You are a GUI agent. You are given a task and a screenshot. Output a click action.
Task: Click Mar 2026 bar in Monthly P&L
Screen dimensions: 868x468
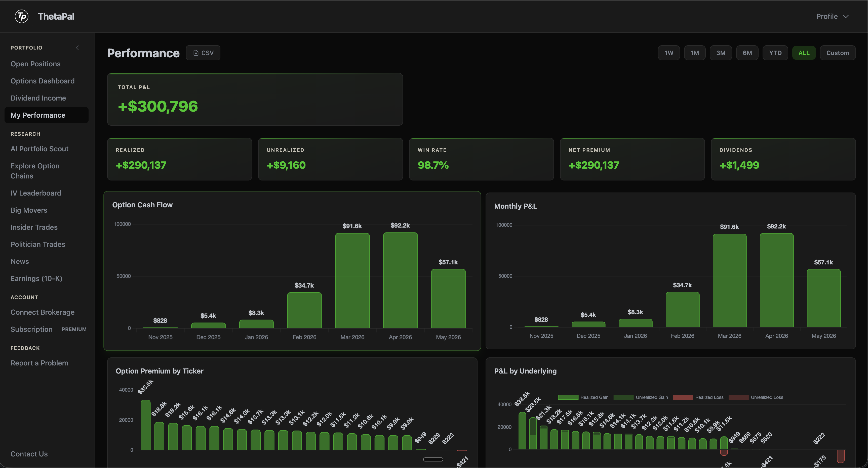pos(730,280)
